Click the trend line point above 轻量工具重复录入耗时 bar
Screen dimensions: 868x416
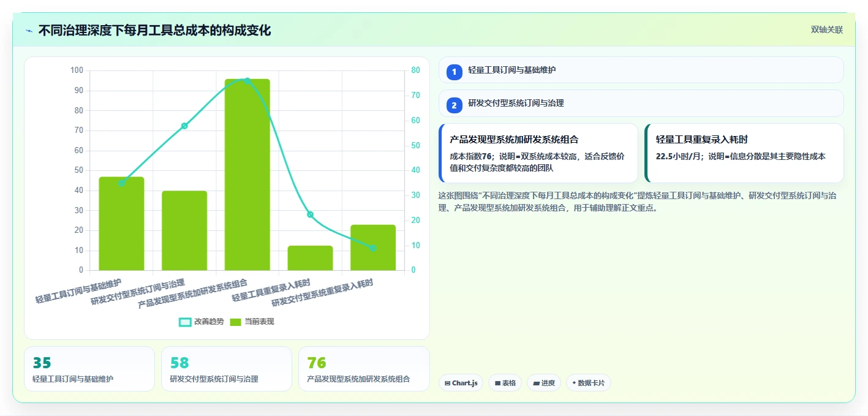[310, 214]
